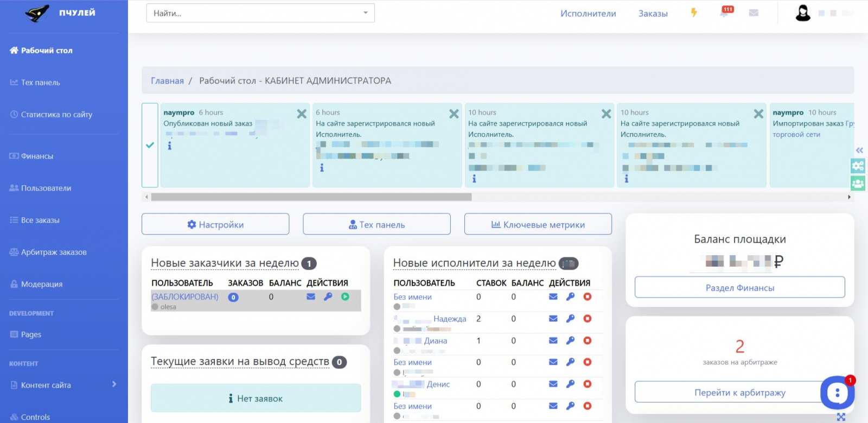Dismiss the naympro 6 hours notification
Screen dimensions: 868x423
302,113
